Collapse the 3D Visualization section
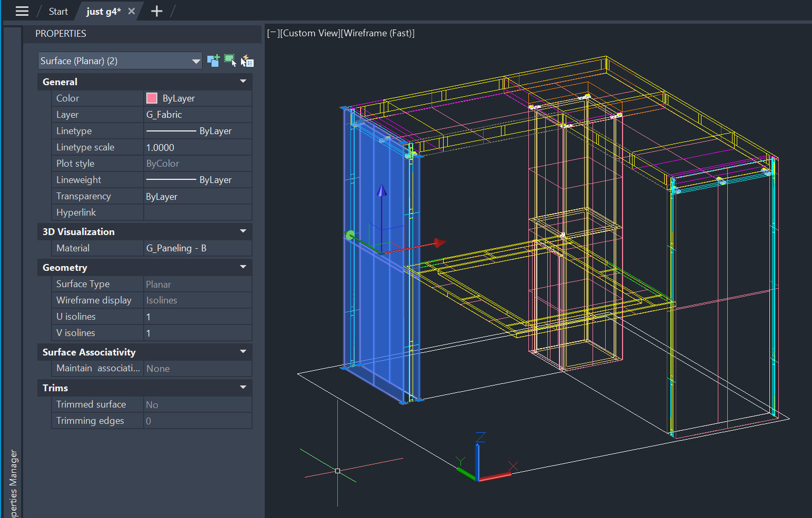Viewport: 812px width, 518px height. 243,231
